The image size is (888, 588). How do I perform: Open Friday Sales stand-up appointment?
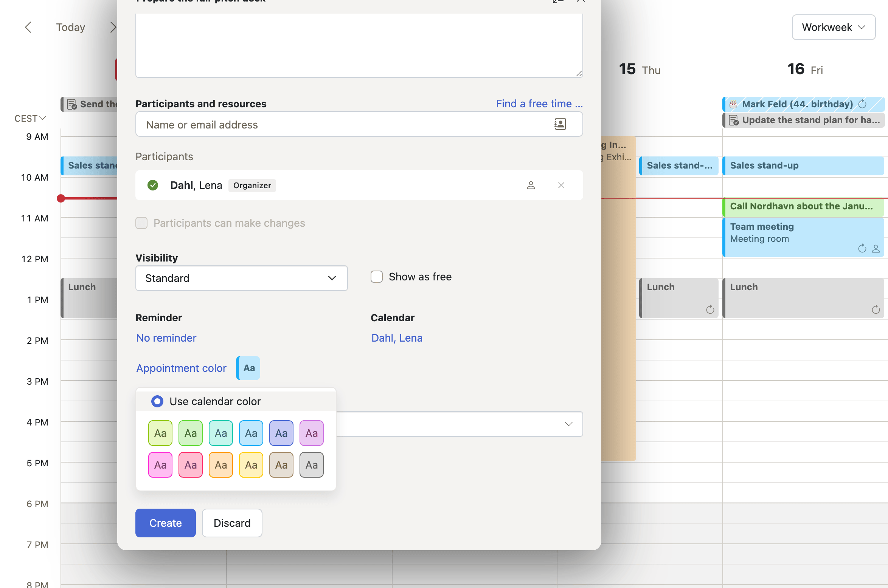tap(803, 166)
